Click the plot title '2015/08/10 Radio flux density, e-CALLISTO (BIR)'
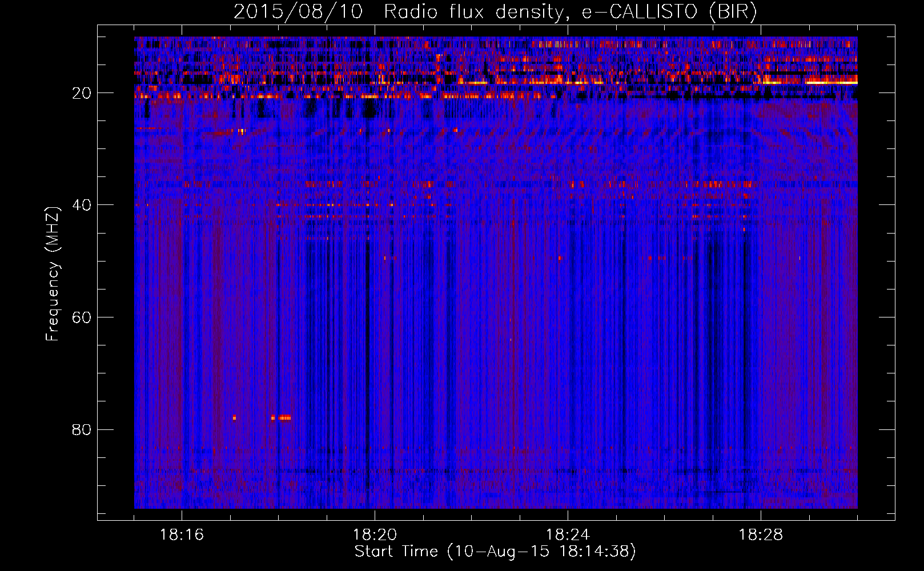Screen dimensions: 924x571 495,11
